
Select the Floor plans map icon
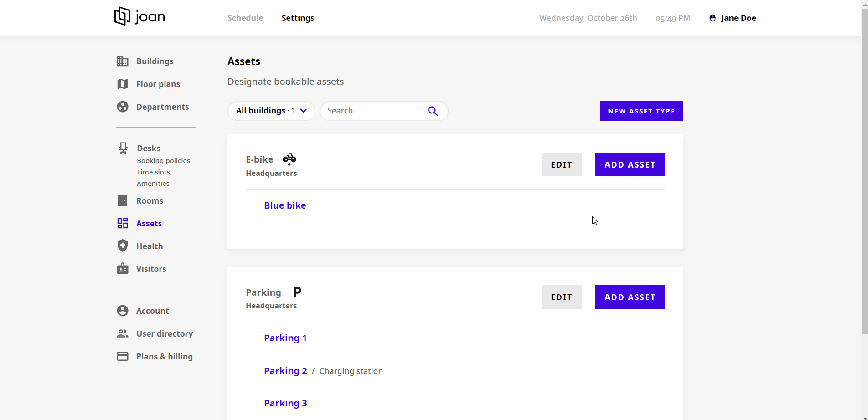pyautogui.click(x=122, y=84)
